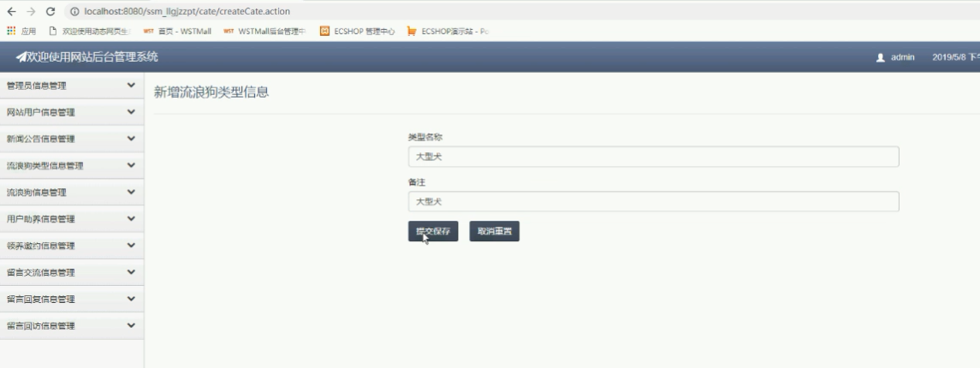The width and height of the screenshot is (980, 368).
Task: Click the 类型名称 input field
Action: point(653,157)
